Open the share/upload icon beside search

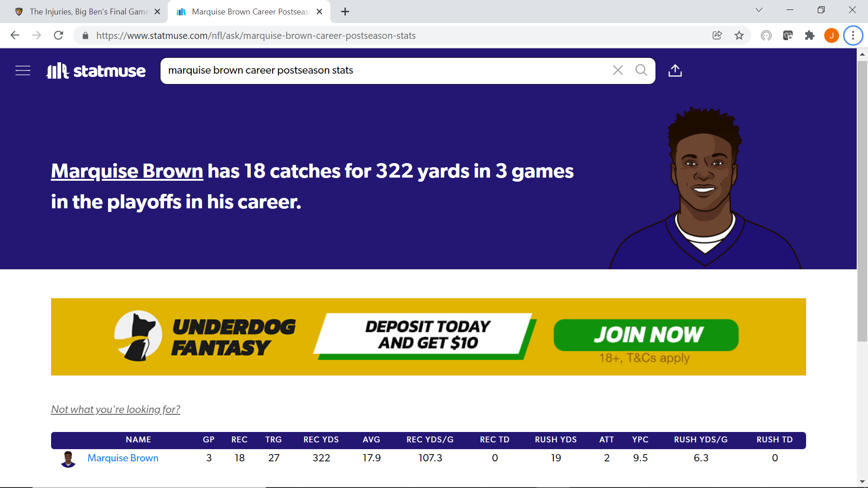(675, 70)
